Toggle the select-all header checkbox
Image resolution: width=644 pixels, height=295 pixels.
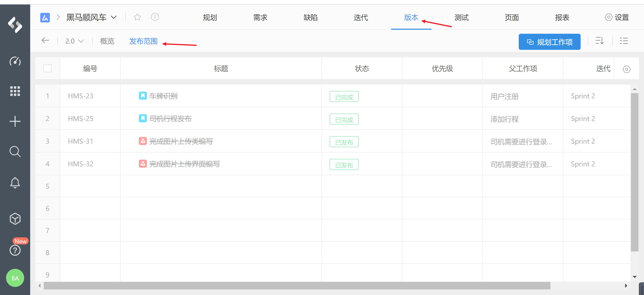click(x=48, y=68)
